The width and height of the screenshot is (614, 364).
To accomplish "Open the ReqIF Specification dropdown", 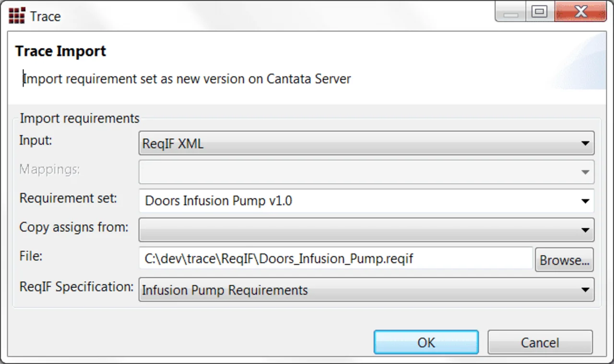I will point(366,290).
